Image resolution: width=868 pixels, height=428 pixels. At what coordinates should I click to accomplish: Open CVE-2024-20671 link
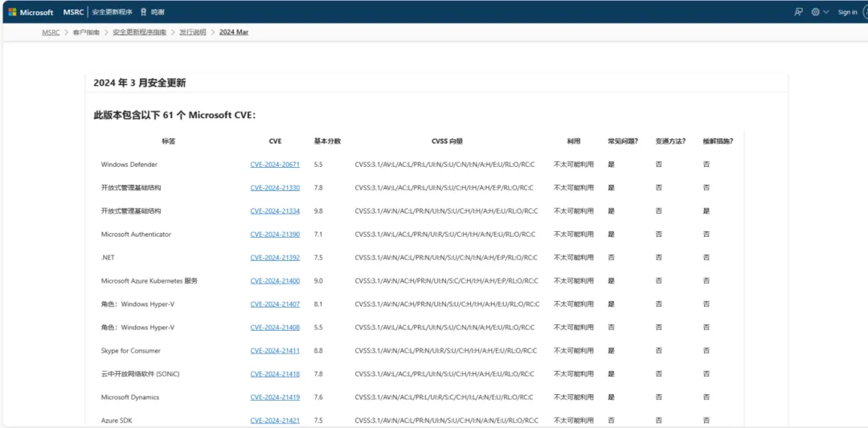tap(275, 165)
